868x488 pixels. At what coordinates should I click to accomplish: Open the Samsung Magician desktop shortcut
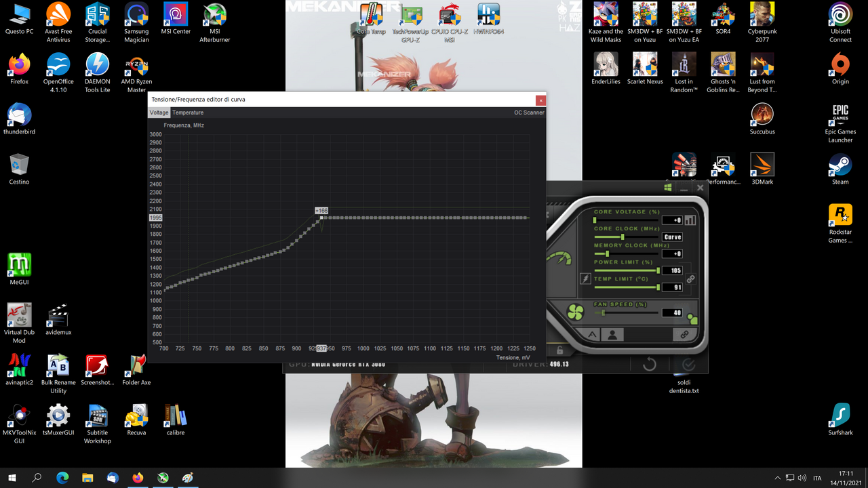tap(136, 24)
